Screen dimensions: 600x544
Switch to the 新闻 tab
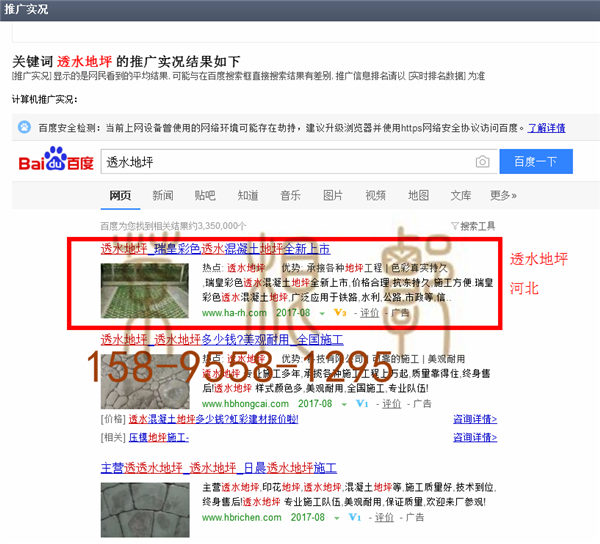(x=163, y=195)
